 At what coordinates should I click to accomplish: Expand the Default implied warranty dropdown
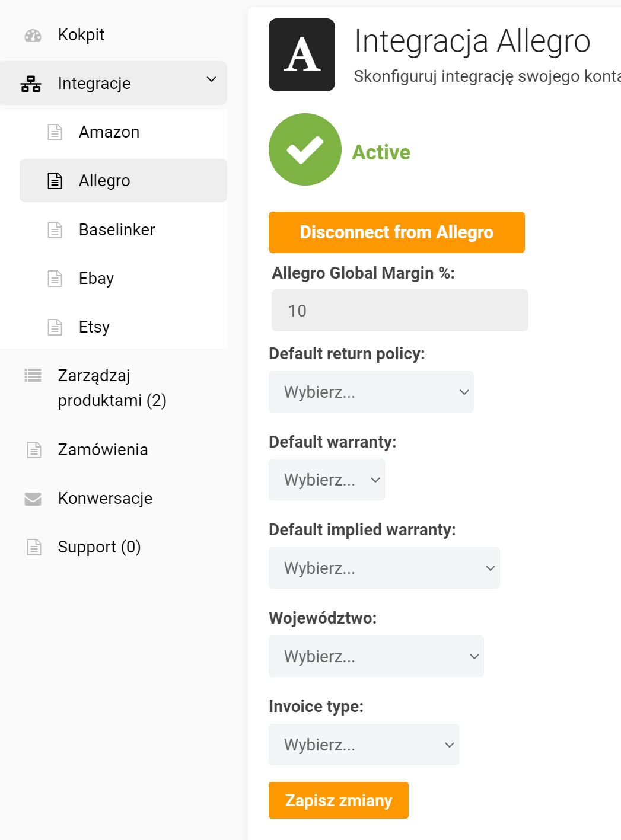click(x=384, y=568)
